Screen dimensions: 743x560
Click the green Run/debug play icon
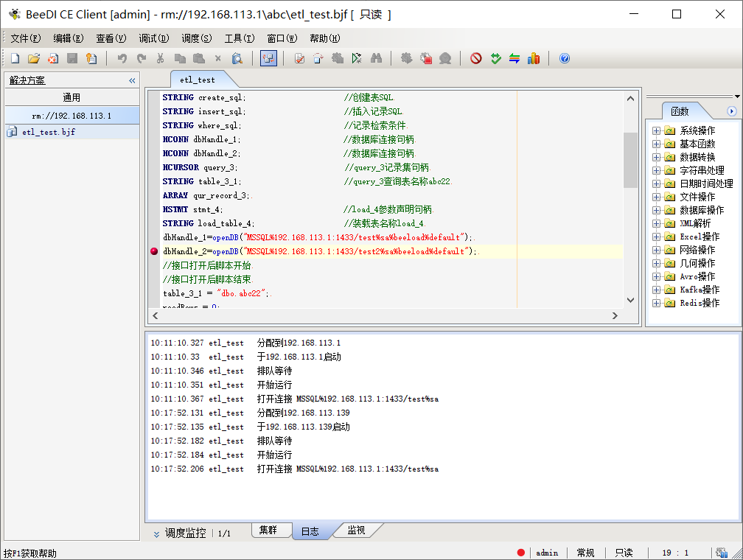pyautogui.click(x=357, y=58)
